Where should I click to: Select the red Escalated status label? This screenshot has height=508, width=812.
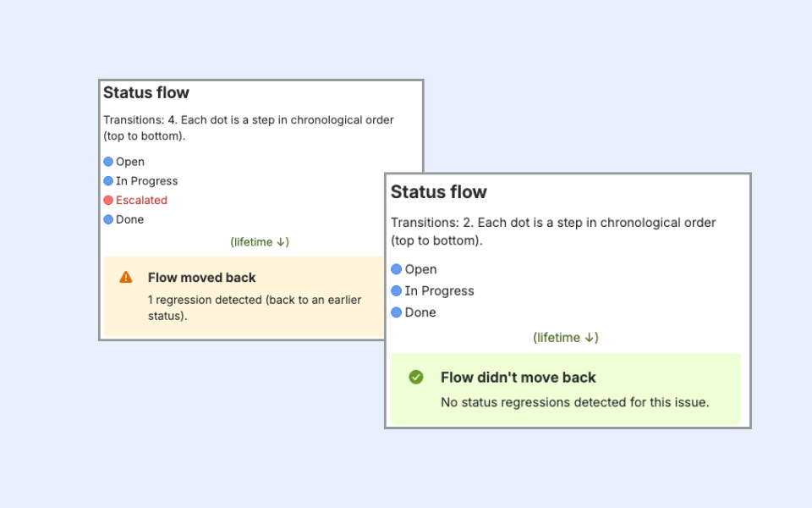pos(141,201)
